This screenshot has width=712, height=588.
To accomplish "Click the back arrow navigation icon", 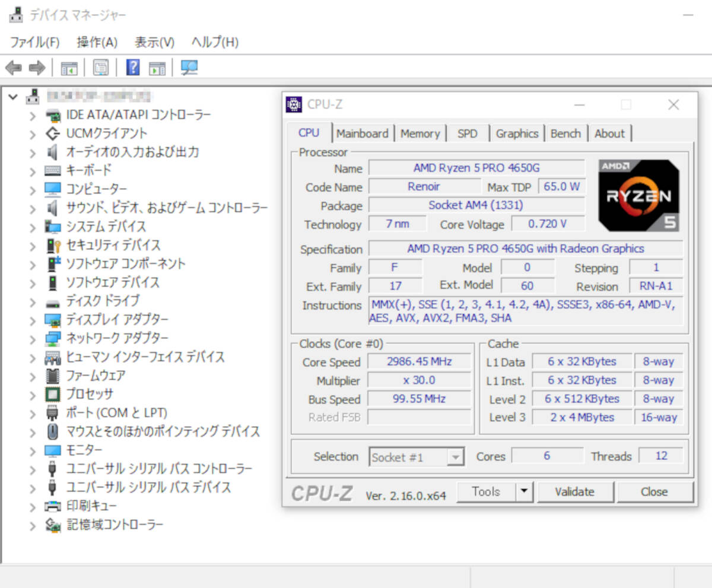I will click(x=13, y=67).
